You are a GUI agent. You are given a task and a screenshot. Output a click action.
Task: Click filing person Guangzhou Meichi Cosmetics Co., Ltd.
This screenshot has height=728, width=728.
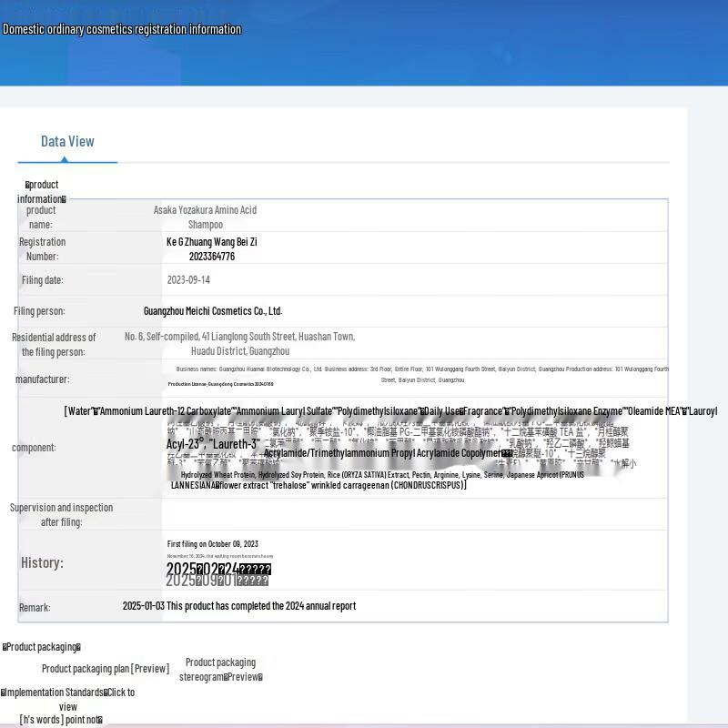point(213,311)
